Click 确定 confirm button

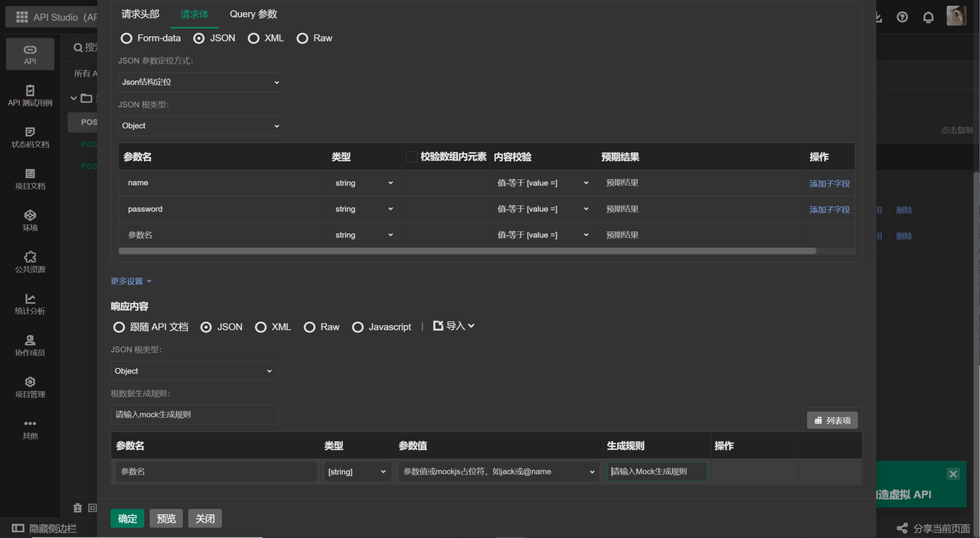(x=127, y=518)
